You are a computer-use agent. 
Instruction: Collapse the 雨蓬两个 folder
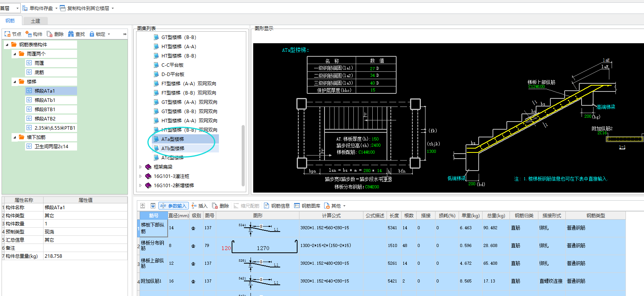pos(15,54)
